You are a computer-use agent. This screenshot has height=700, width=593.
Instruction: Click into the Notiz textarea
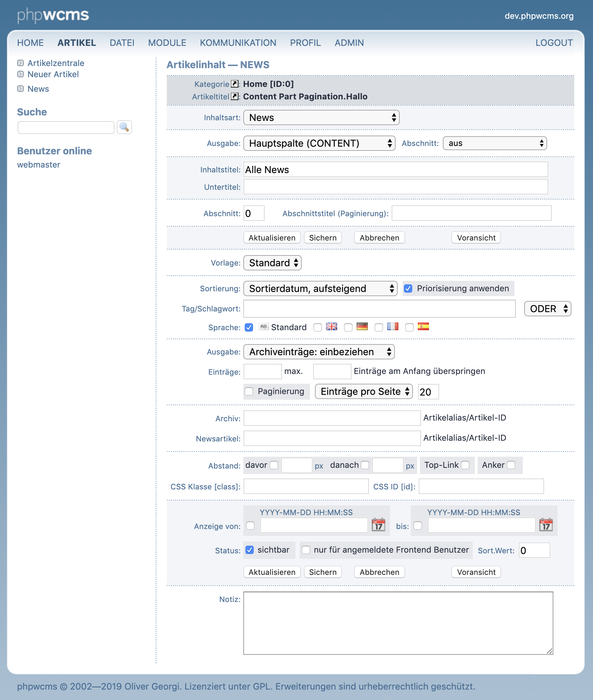tap(398, 623)
